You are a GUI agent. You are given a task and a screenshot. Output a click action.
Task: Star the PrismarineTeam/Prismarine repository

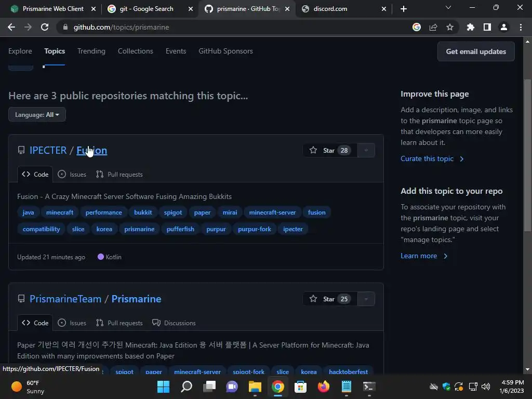[x=330, y=299]
